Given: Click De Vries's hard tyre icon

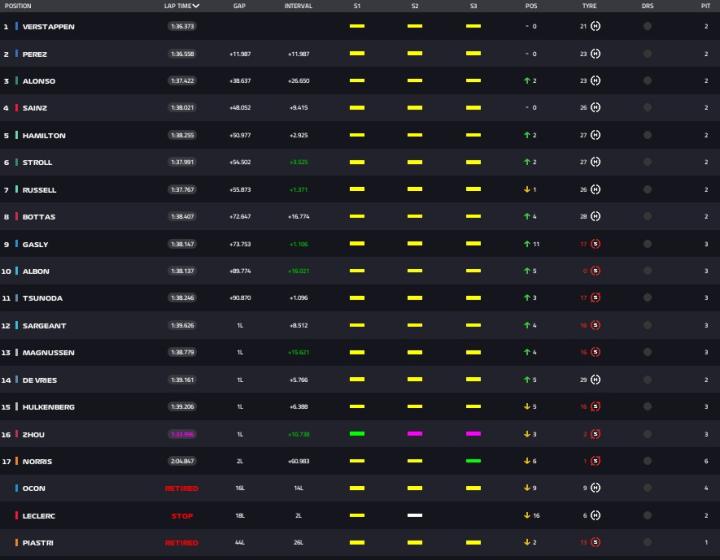Looking at the screenshot, I should (596, 380).
